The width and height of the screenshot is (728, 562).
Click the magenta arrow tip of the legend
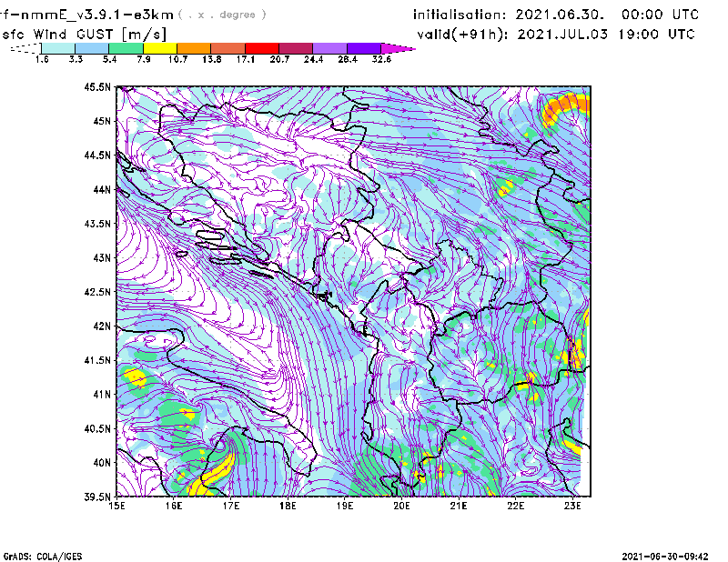coord(398,48)
